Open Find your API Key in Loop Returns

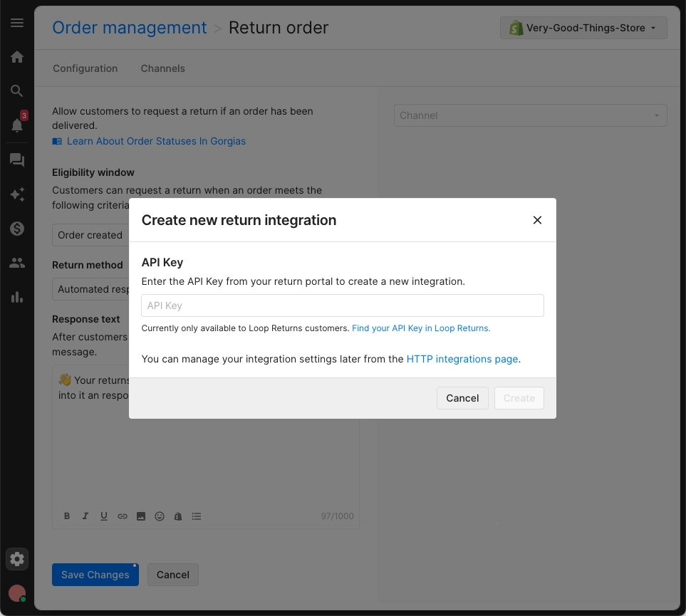pos(421,328)
